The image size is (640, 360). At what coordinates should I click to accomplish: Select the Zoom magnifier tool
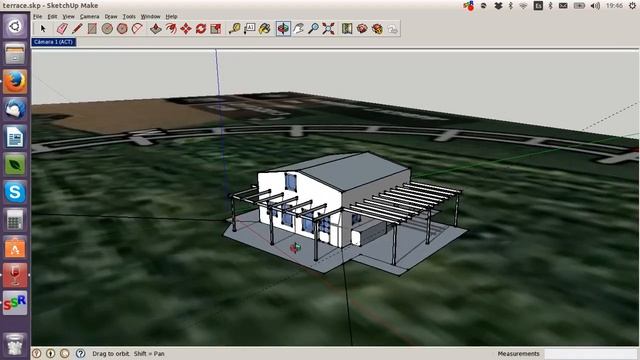pos(313,29)
